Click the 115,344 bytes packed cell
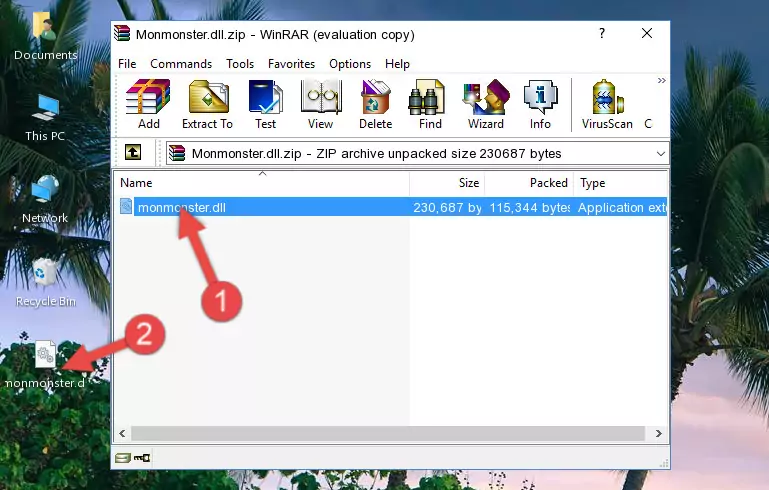This screenshot has height=490, width=769. tap(530, 207)
